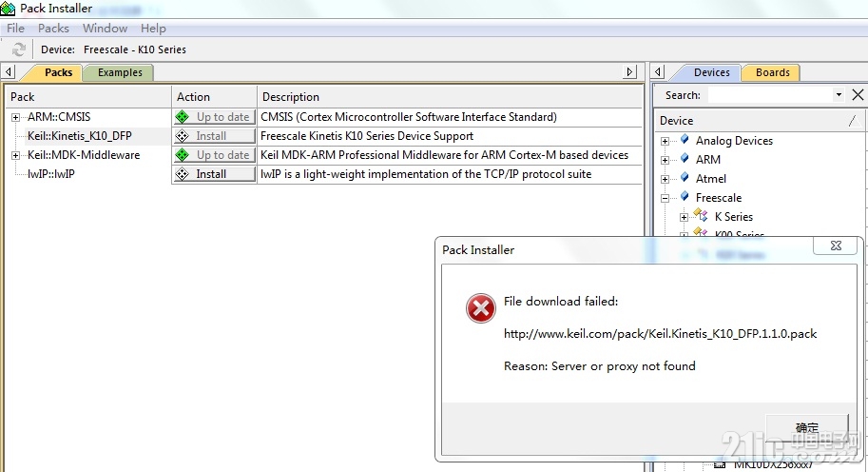Image resolution: width=868 pixels, height=472 pixels.
Task: Click the Atmel vendor diamond icon
Action: [x=685, y=178]
